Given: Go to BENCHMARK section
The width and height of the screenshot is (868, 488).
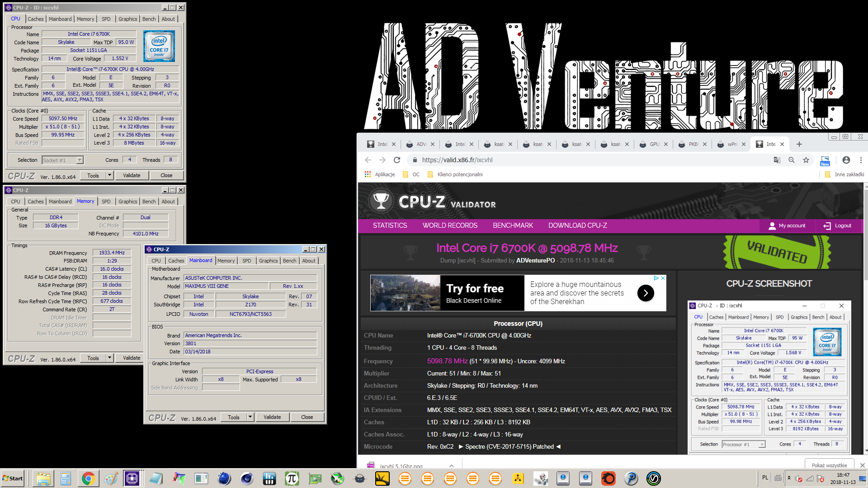Looking at the screenshot, I should [x=513, y=225].
